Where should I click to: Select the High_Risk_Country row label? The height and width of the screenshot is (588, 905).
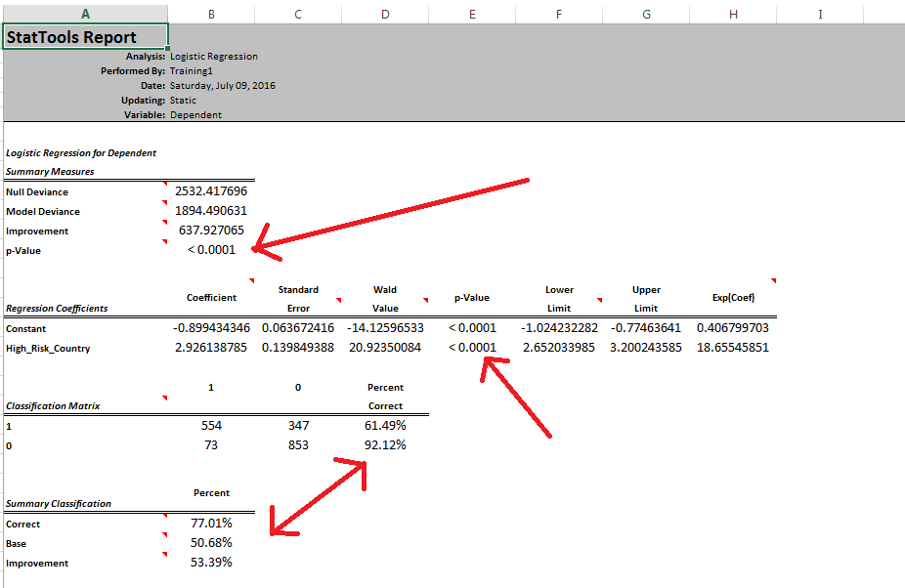point(48,349)
